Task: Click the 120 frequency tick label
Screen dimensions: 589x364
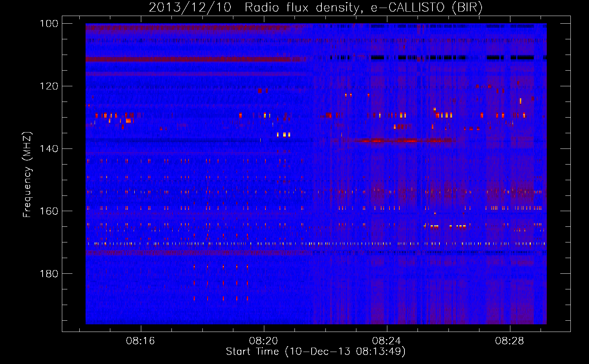Action: coord(49,86)
